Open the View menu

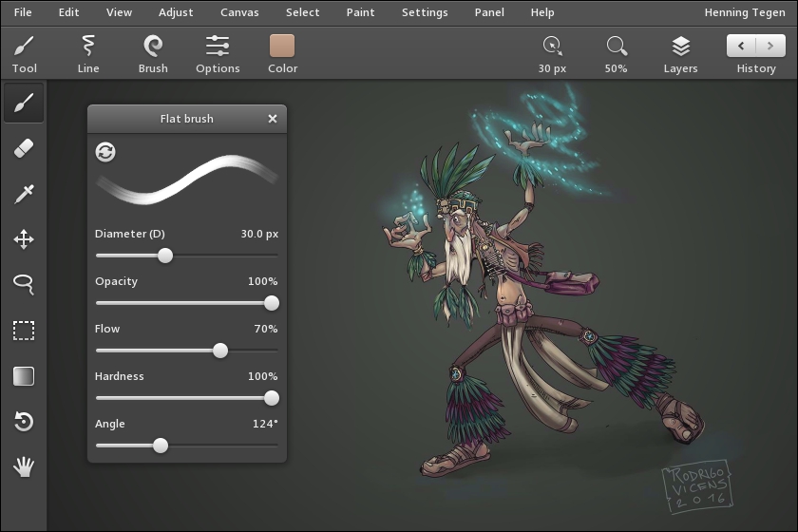119,12
